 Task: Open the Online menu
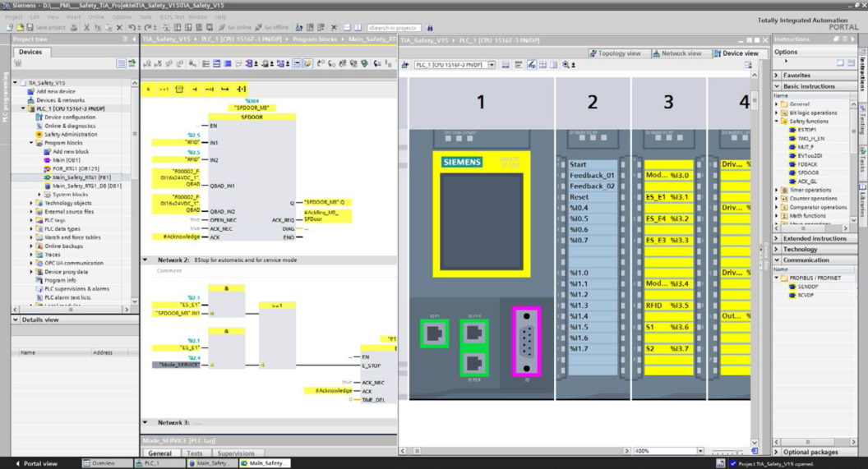[x=96, y=17]
